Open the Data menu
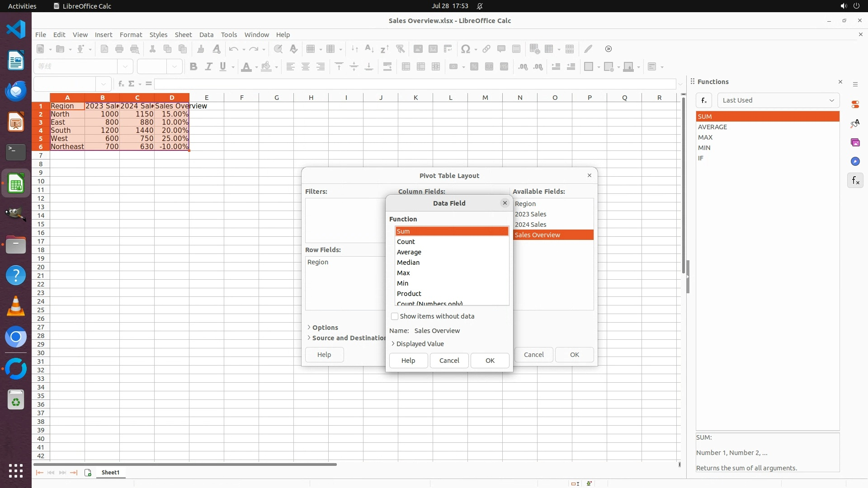The height and width of the screenshot is (488, 868). pos(206,35)
